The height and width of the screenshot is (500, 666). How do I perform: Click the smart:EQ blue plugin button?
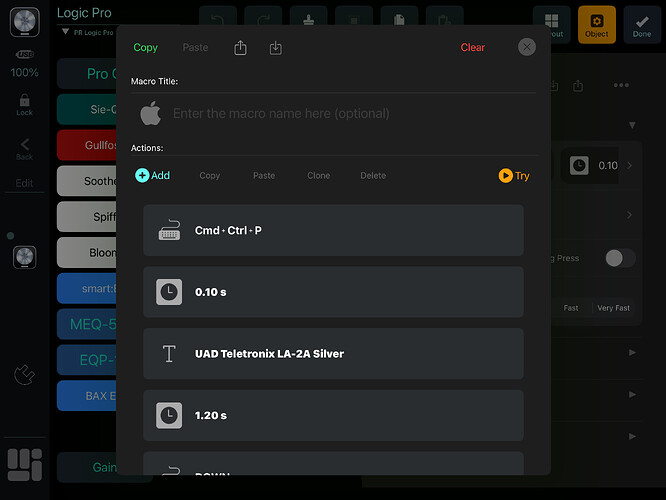coord(87,288)
